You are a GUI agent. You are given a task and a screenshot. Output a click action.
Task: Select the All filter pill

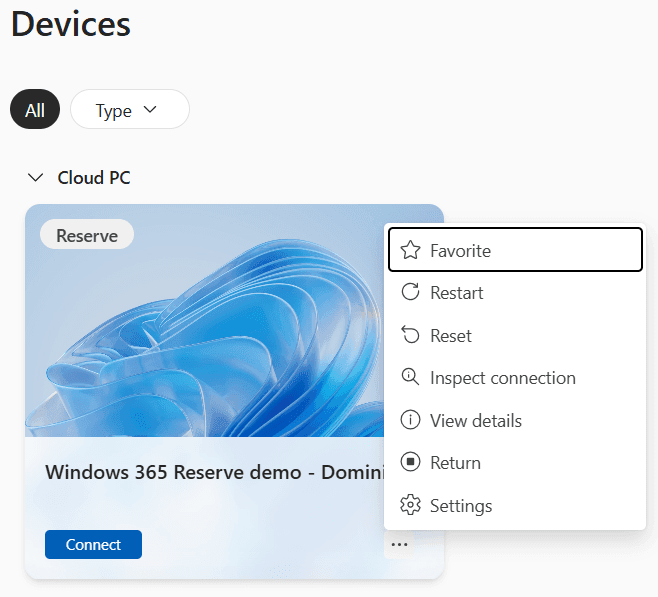(x=35, y=110)
